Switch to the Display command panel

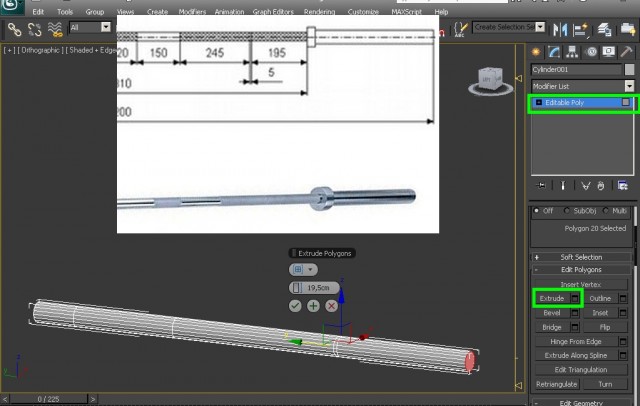[x=609, y=52]
